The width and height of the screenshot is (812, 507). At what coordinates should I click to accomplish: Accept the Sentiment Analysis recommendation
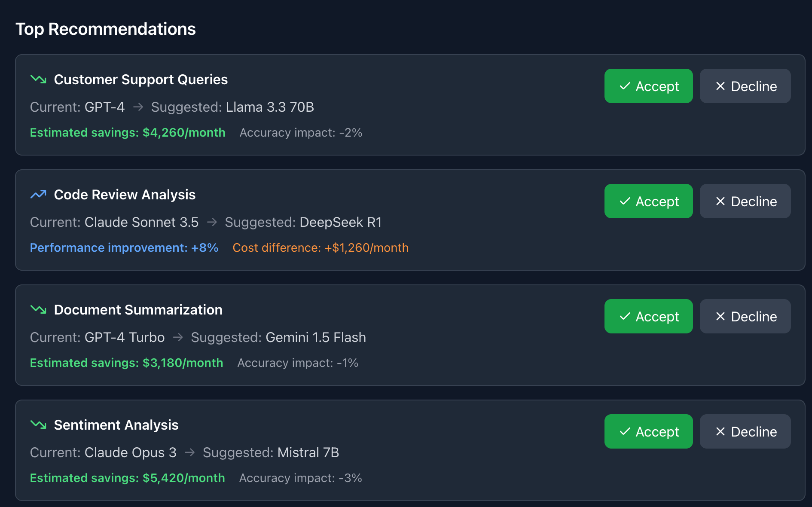(648, 431)
